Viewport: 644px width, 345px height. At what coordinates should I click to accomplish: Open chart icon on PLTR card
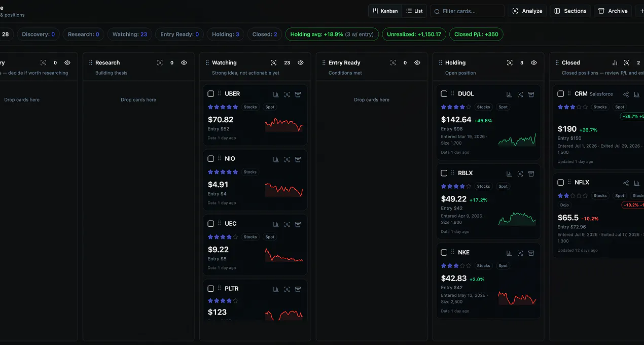click(x=276, y=289)
